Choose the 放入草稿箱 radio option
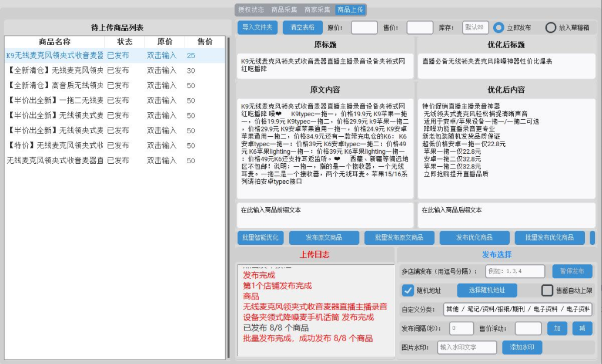This screenshot has height=364, width=602. tap(551, 27)
